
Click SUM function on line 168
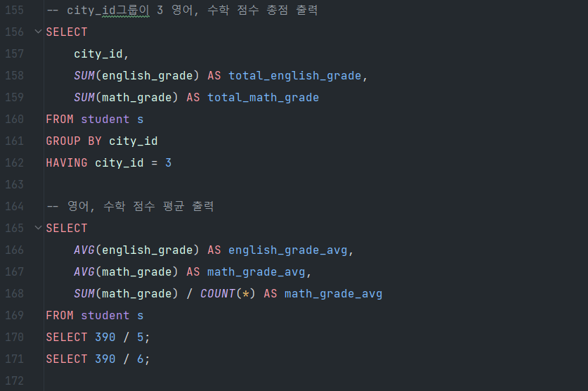[x=84, y=293]
